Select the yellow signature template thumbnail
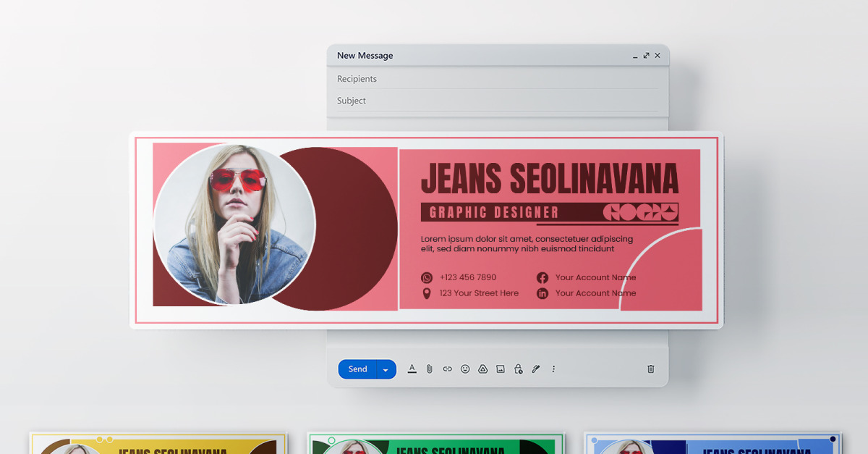 (x=158, y=442)
